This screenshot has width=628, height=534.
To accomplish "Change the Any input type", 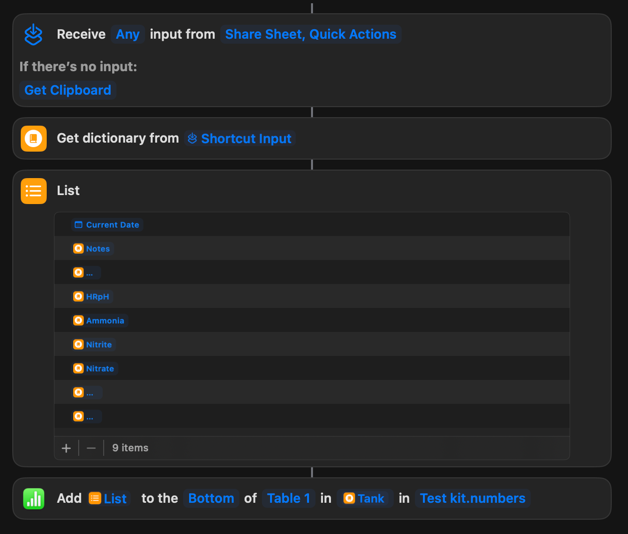I will click(128, 34).
